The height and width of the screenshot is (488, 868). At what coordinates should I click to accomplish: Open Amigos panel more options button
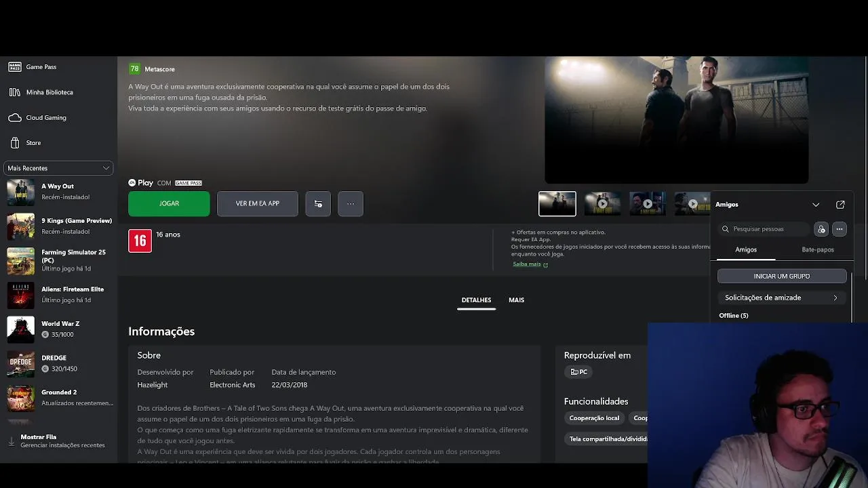pyautogui.click(x=840, y=229)
